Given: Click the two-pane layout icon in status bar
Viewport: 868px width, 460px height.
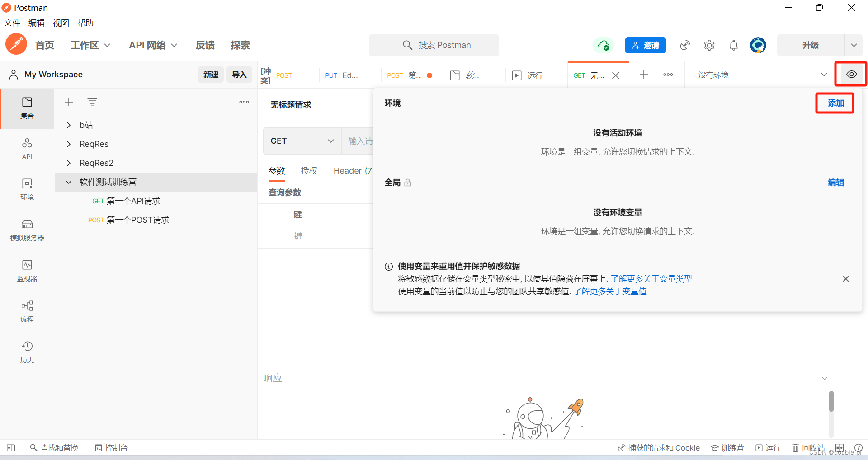Looking at the screenshot, I should (x=840, y=448).
